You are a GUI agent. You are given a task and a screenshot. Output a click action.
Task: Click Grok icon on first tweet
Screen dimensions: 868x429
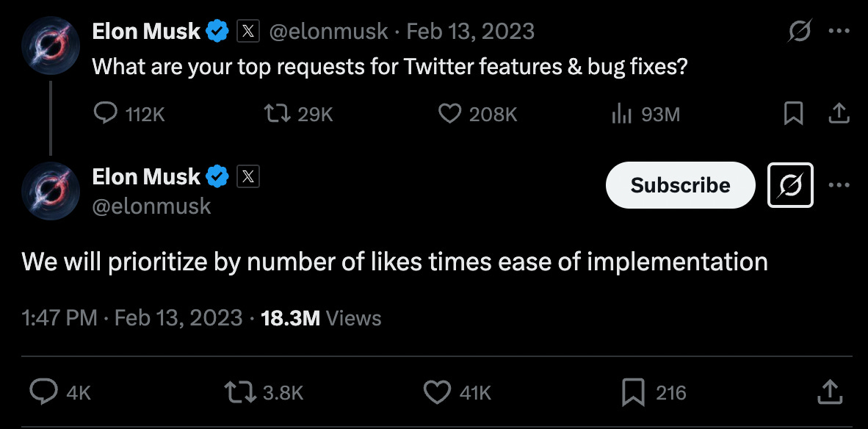pyautogui.click(x=800, y=31)
